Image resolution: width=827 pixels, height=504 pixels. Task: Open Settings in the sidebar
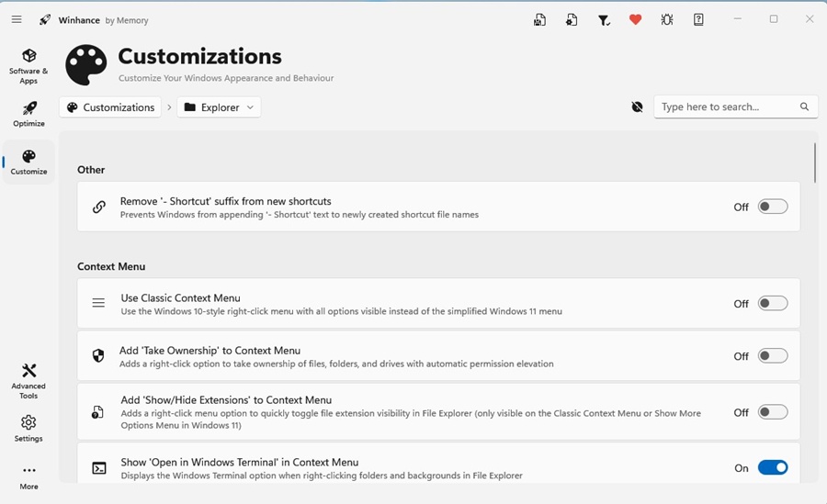pos(28,428)
